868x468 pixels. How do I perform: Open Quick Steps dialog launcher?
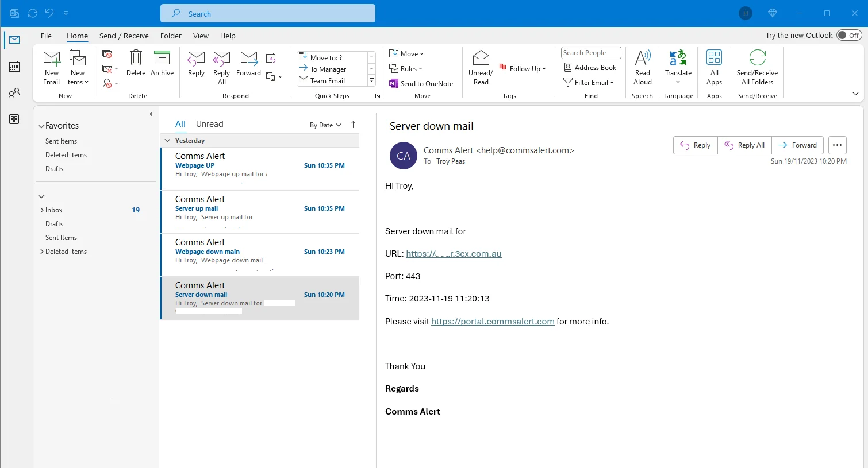[378, 96]
